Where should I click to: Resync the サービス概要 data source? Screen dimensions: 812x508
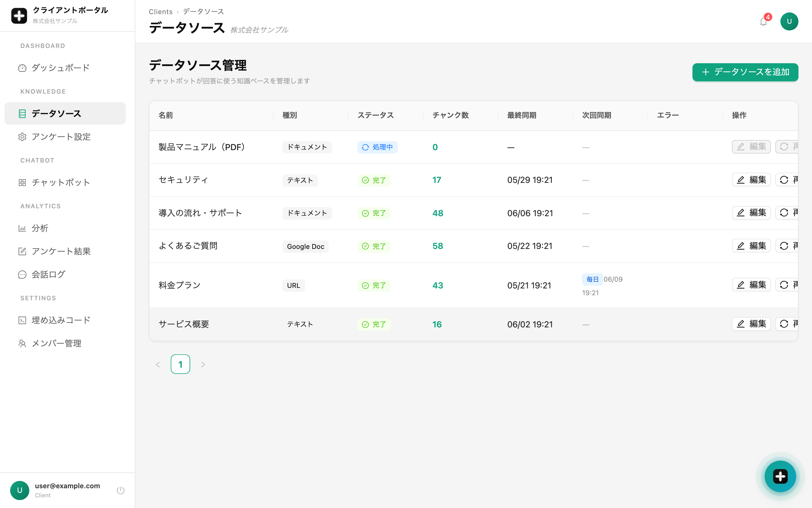point(787,324)
